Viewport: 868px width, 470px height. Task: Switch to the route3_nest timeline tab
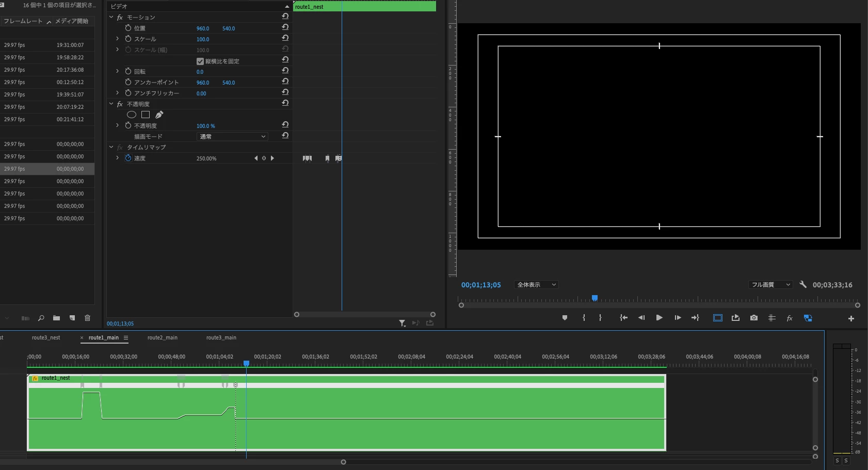[46, 337]
